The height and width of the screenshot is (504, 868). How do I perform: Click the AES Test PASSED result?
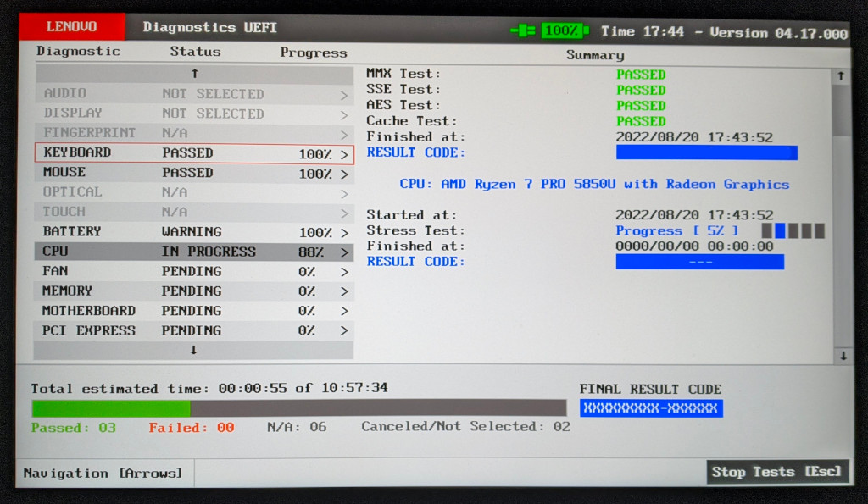[641, 106]
